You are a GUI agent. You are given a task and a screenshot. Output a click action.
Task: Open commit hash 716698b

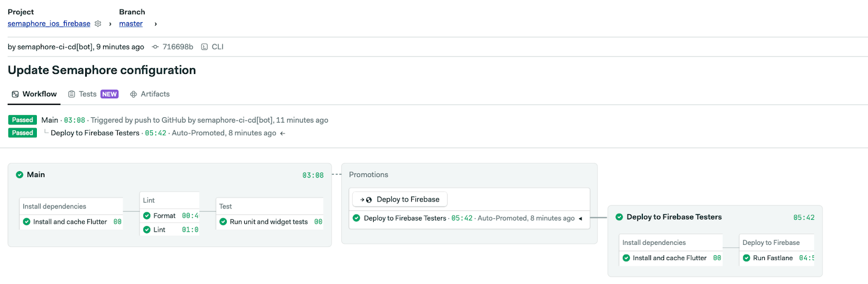click(x=177, y=47)
